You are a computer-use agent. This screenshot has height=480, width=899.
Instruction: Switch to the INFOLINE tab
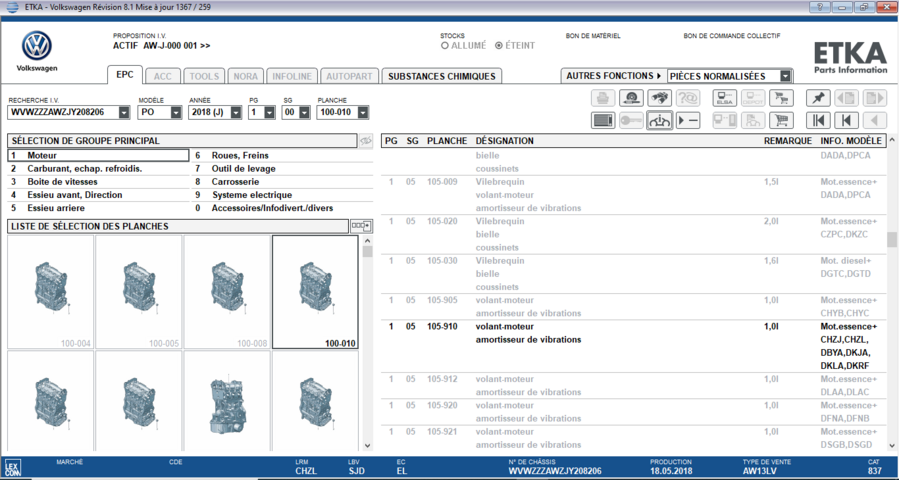(292, 76)
